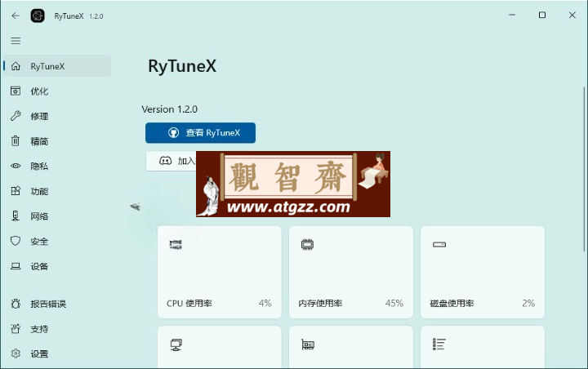
Task: Select 功能 (Features) in sidebar
Action: [x=57, y=191]
